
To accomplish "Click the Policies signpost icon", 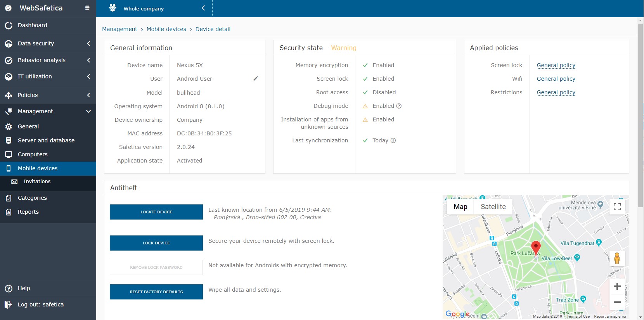I will (9, 95).
